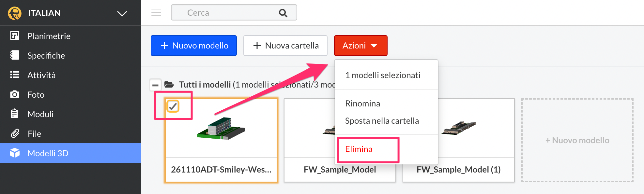644x194 pixels.
Task: Click the Attività list icon
Action: (15, 75)
